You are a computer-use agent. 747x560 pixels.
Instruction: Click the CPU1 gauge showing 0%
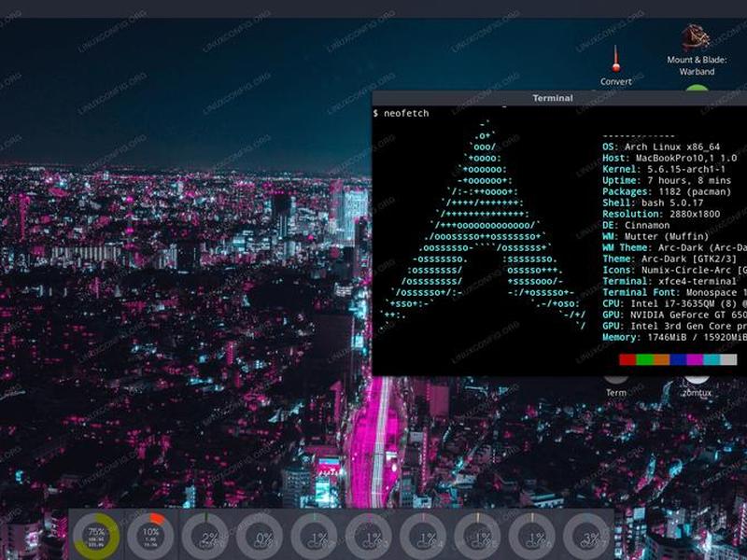pyautogui.click(x=260, y=536)
